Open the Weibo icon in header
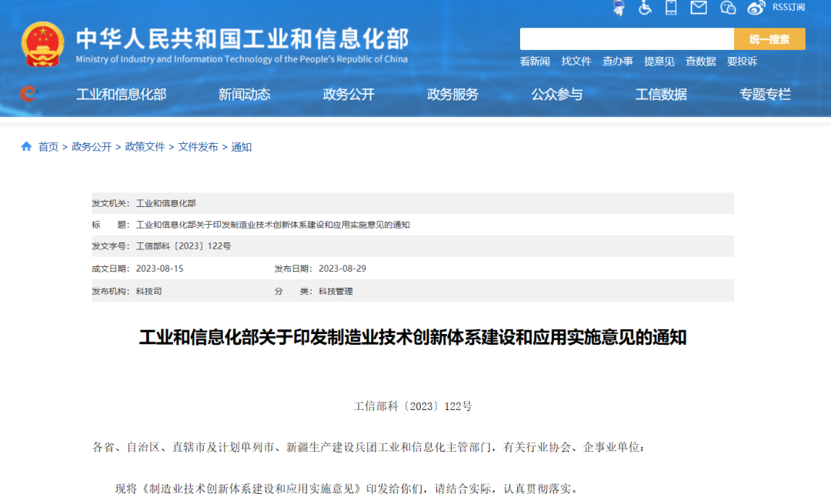Image resolution: width=831 pixels, height=504 pixels. (757, 8)
